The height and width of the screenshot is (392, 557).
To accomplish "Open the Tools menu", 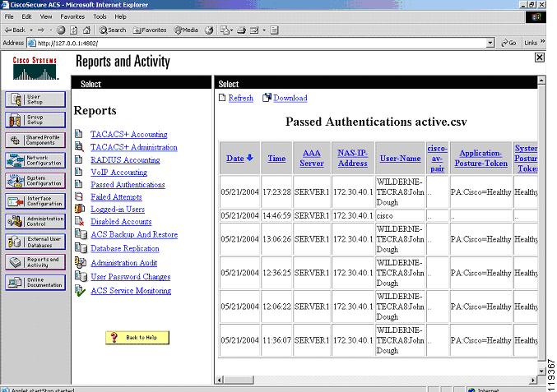I will [x=100, y=16].
